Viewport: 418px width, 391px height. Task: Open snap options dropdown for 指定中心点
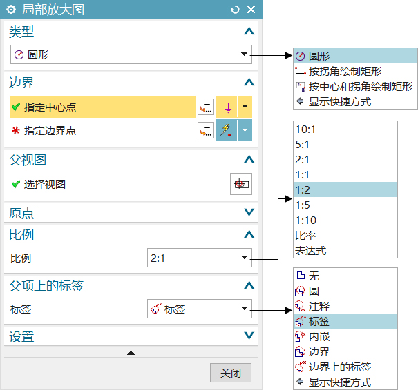(245, 107)
